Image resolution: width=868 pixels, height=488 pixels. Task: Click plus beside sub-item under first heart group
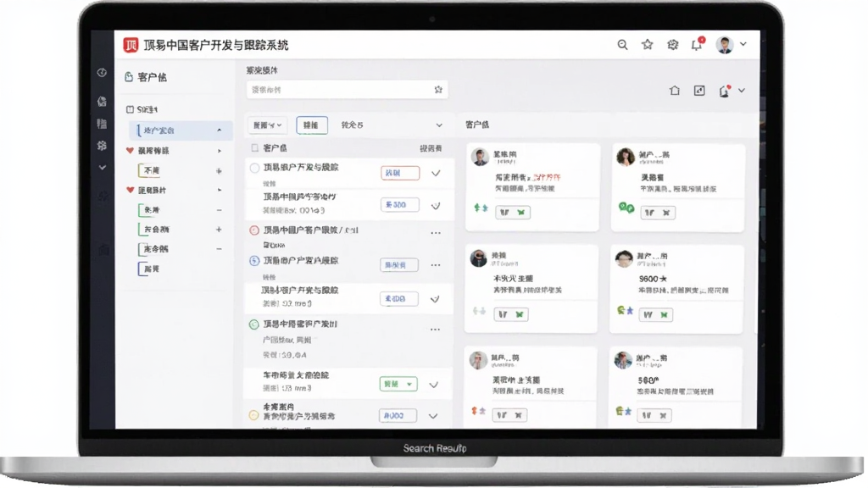point(219,171)
